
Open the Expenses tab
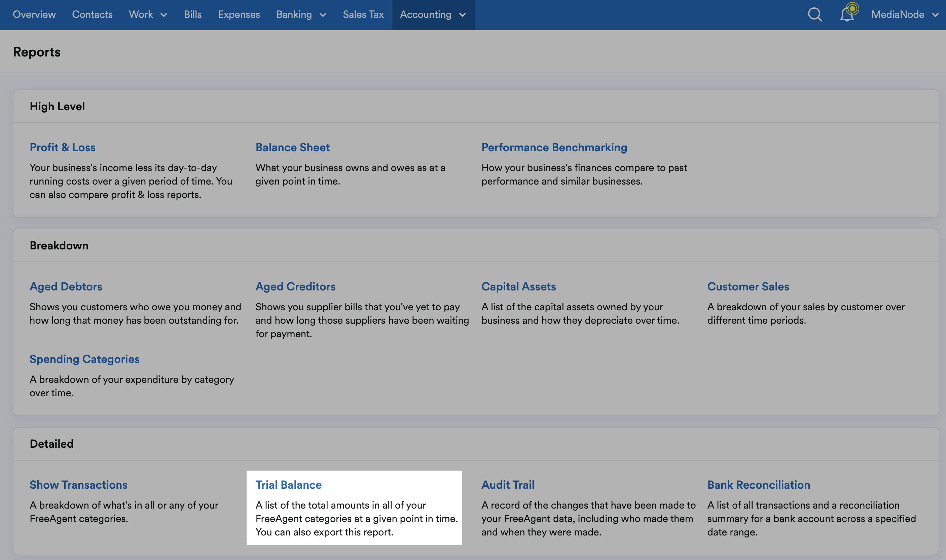click(x=239, y=15)
